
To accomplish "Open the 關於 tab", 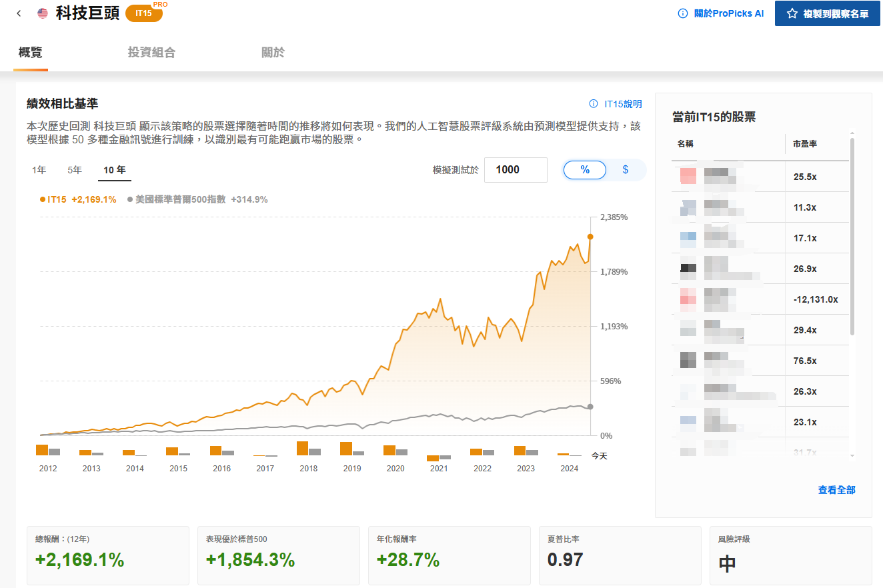I will (x=273, y=53).
